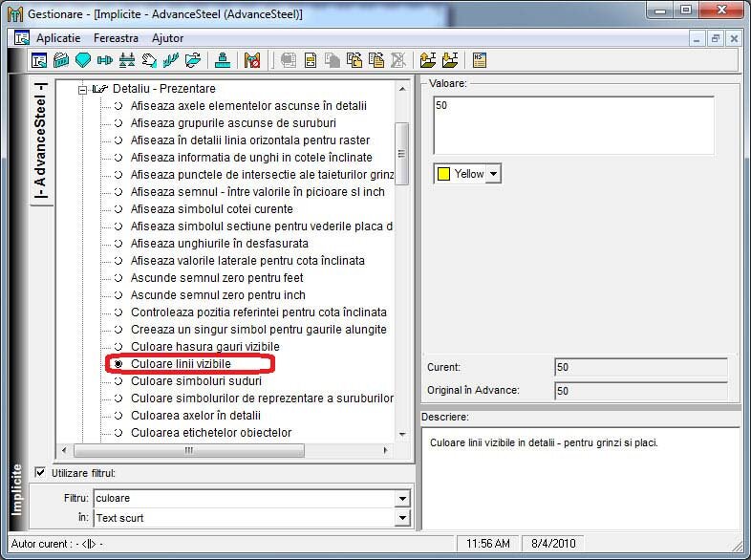Click the yellow document page toolbar icon
751x560 pixels.
coord(311,60)
